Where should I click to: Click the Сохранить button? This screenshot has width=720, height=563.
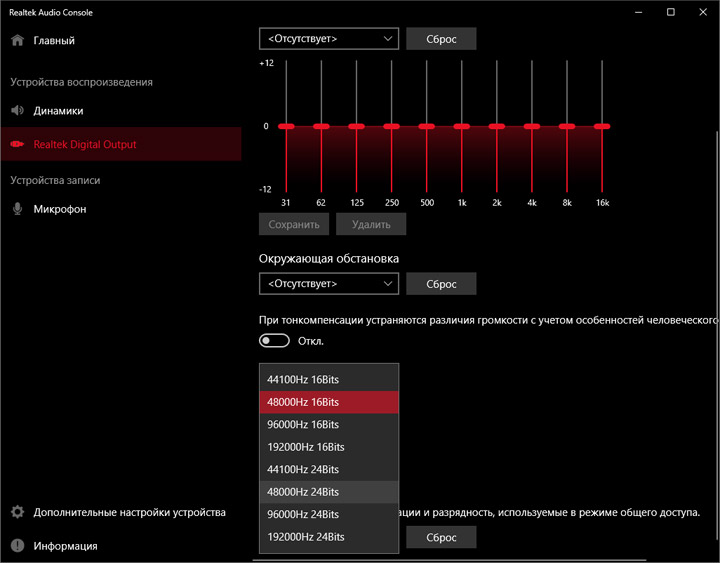click(294, 224)
